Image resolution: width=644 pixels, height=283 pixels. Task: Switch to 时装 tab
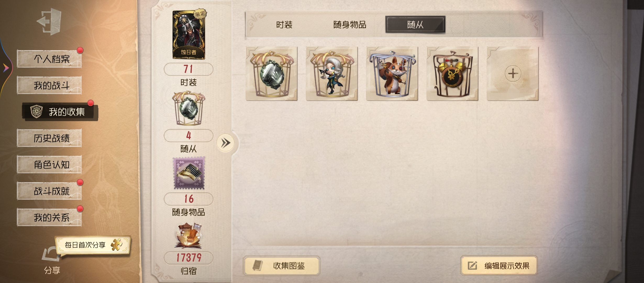click(284, 25)
